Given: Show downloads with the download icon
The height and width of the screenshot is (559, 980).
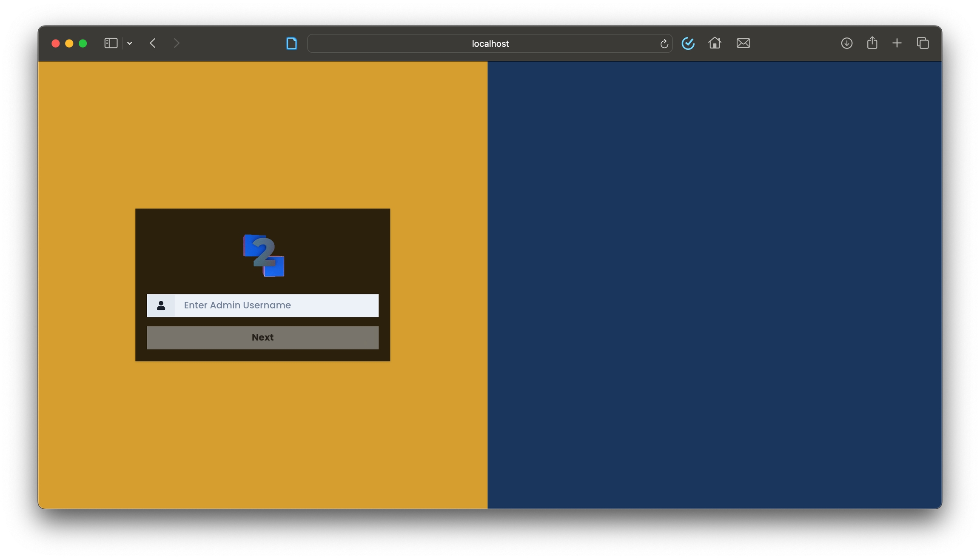Looking at the screenshot, I should 846,43.
